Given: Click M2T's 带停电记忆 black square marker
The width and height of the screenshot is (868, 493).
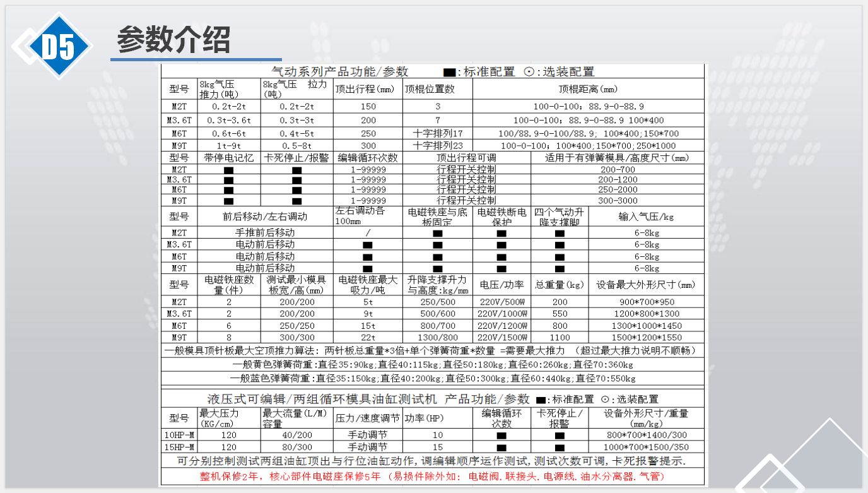Looking at the screenshot, I should (229, 170).
